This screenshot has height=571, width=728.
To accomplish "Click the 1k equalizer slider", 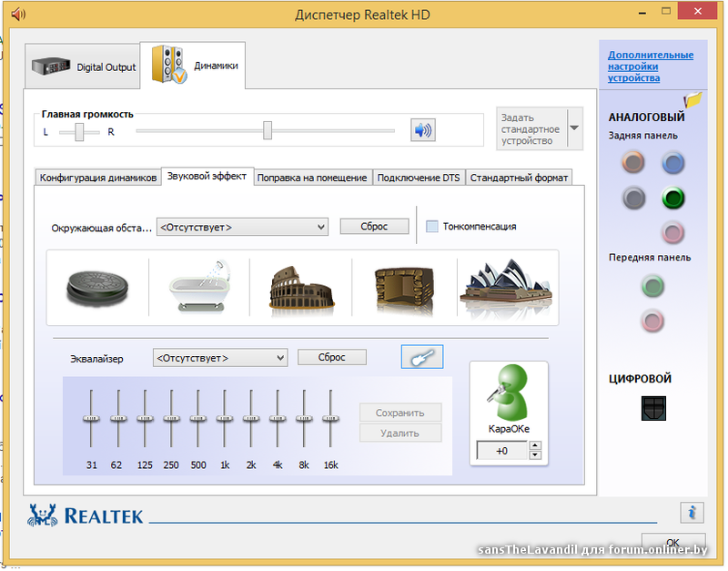I will [x=225, y=421].
